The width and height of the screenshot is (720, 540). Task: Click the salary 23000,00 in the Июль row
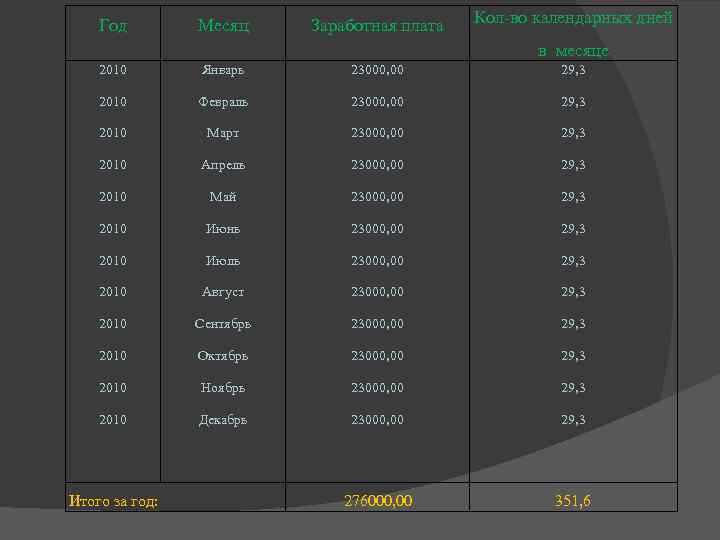377,261
